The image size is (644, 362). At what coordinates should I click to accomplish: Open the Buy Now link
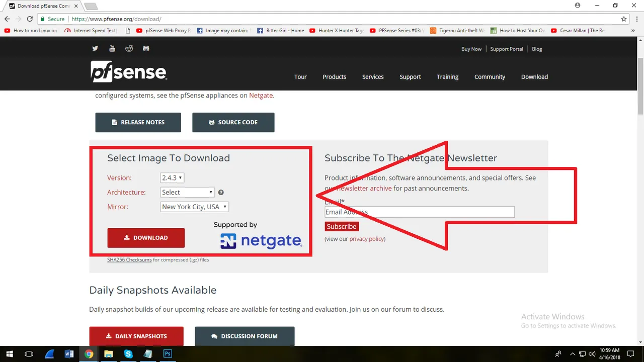471,49
